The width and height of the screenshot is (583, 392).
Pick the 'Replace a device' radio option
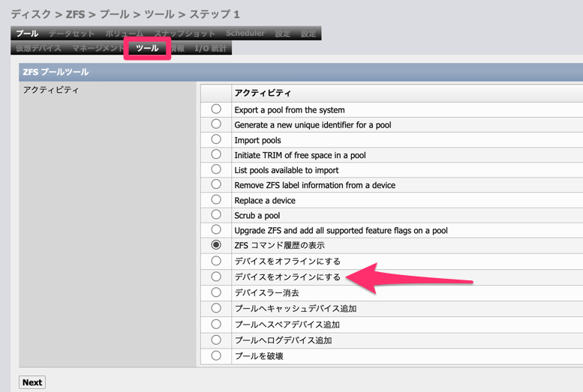click(x=216, y=200)
